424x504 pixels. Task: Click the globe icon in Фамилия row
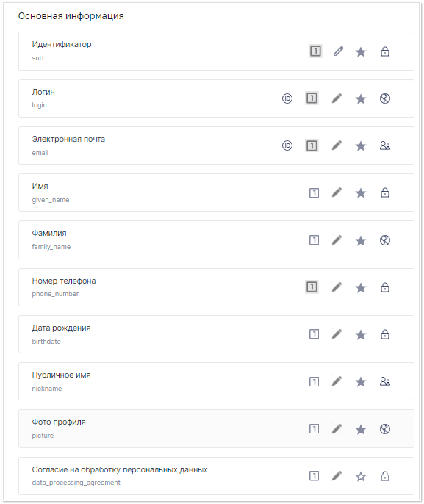[385, 240]
